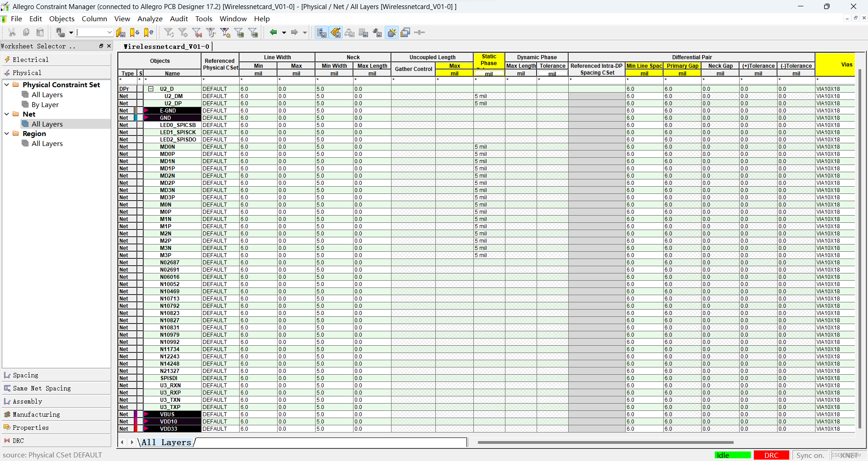
Task: Click the Paste clipboard icon in toolbar
Action: coord(40,33)
